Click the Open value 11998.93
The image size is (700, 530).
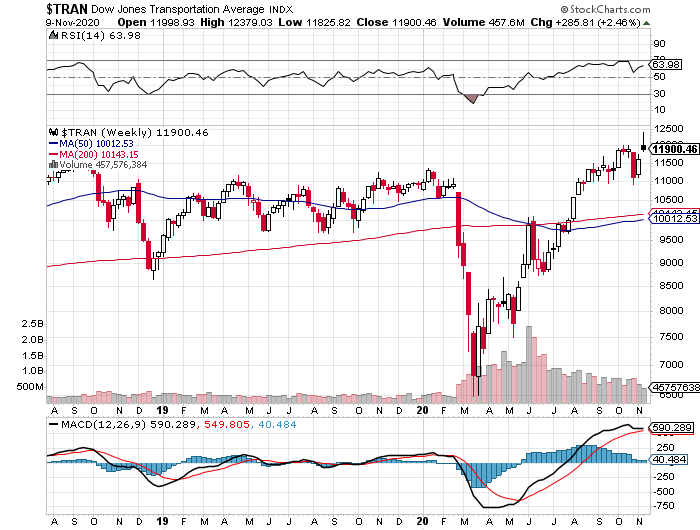(172, 22)
